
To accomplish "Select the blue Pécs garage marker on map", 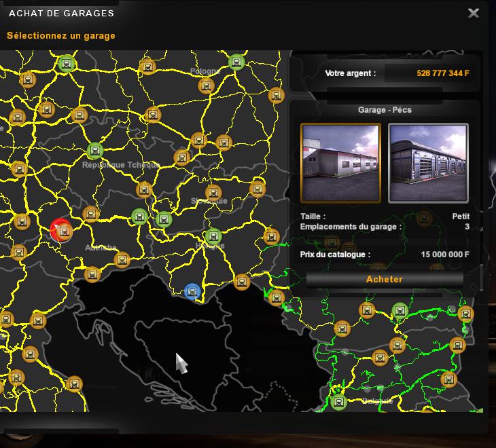I will [192, 292].
